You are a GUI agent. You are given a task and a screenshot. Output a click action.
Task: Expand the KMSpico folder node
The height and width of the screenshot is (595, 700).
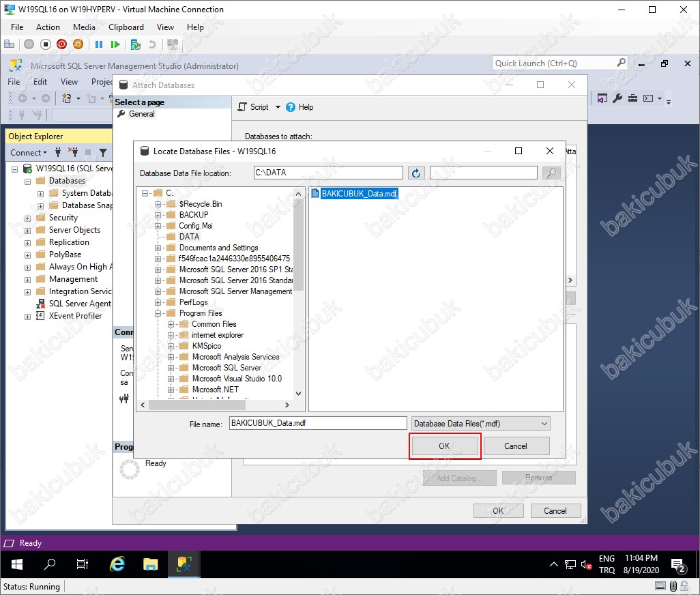coord(171,346)
